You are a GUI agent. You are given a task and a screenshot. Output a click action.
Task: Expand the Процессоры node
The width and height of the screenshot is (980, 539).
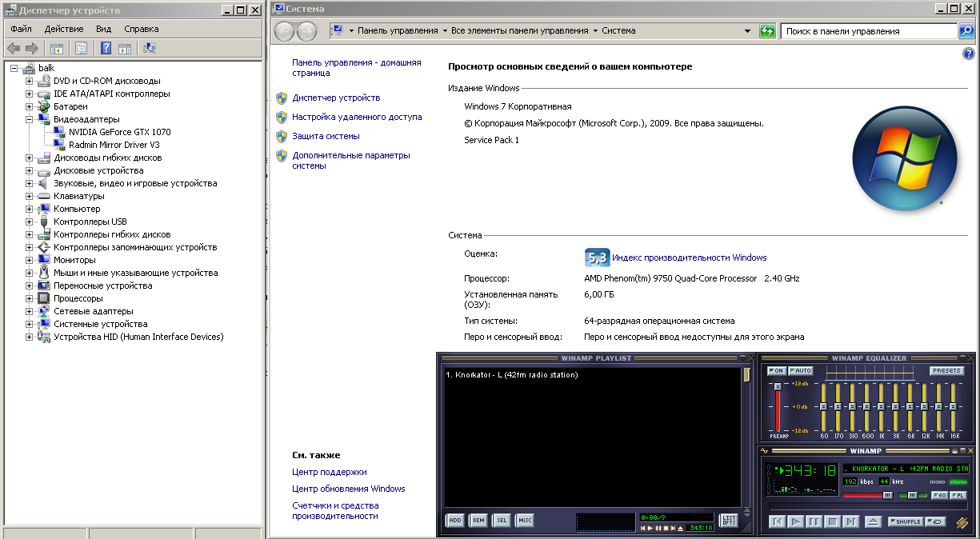click(x=30, y=298)
